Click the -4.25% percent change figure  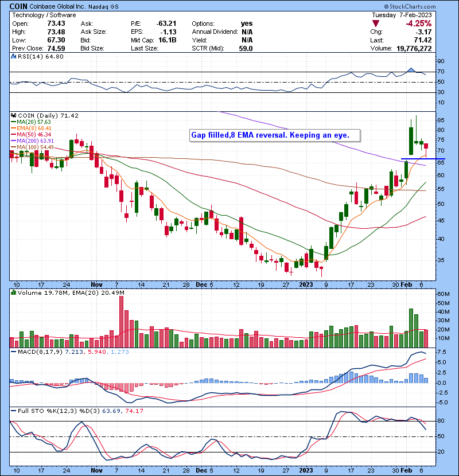[x=419, y=24]
